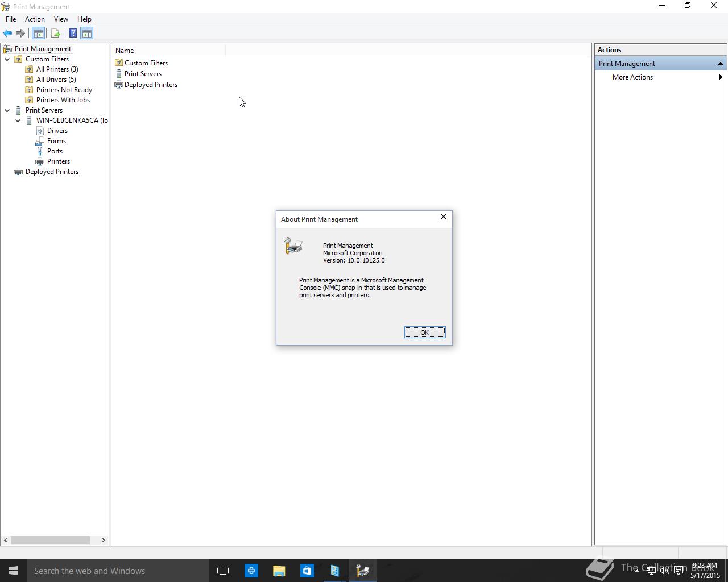Image resolution: width=728 pixels, height=582 pixels.
Task: Click the blue Help toolbar icon
Action: [73, 34]
